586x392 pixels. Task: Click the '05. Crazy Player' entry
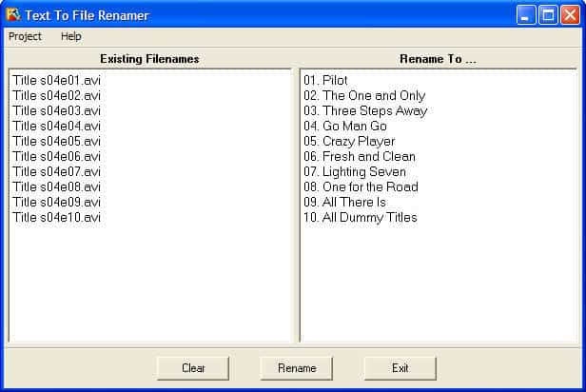[x=349, y=141]
